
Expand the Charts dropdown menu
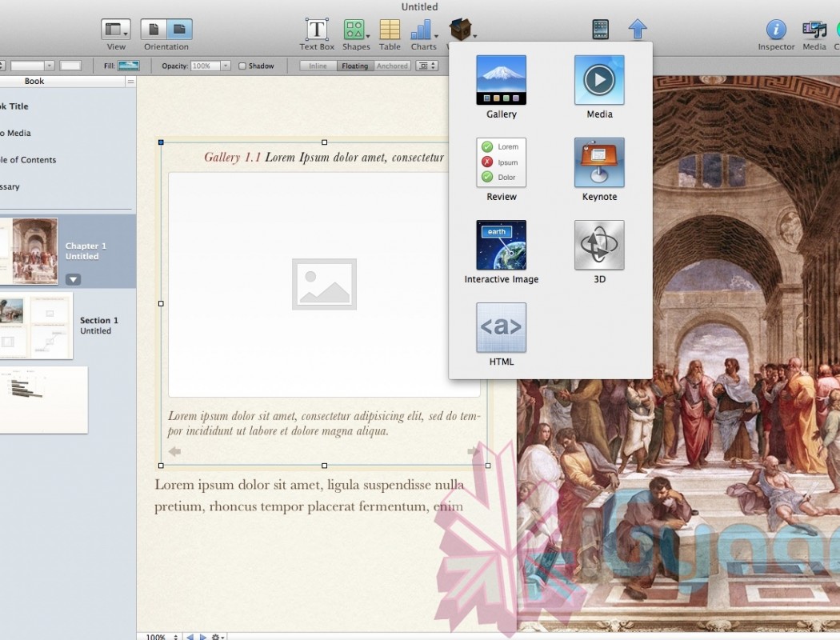click(424, 30)
